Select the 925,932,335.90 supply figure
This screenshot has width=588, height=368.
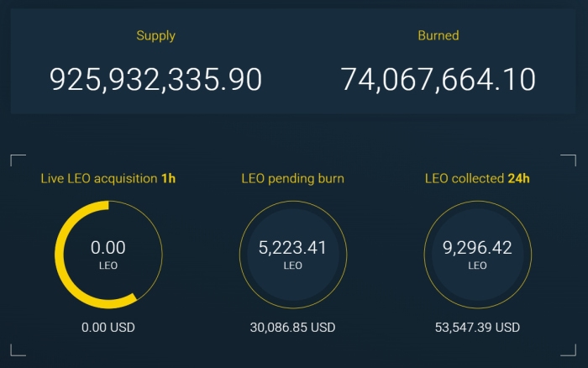pyautogui.click(x=155, y=80)
